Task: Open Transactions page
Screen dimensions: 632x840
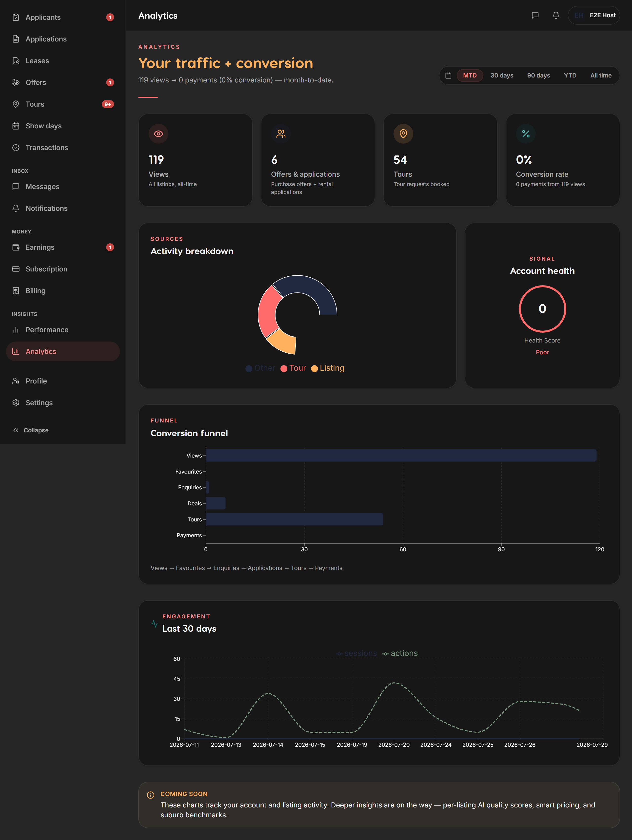Action: click(x=63, y=147)
